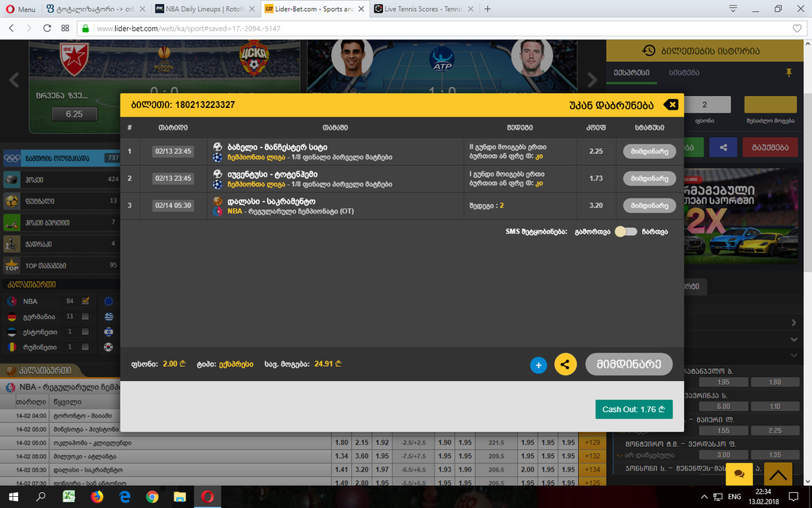Viewport: 812px width, 508px height.
Task: Select 6.00 odds in tennis live list
Action: point(723,406)
